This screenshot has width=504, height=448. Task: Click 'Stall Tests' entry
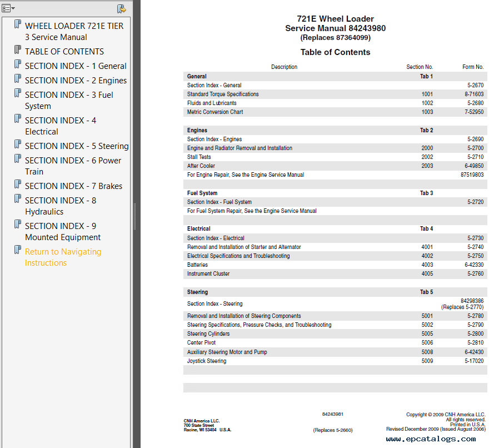(x=198, y=157)
